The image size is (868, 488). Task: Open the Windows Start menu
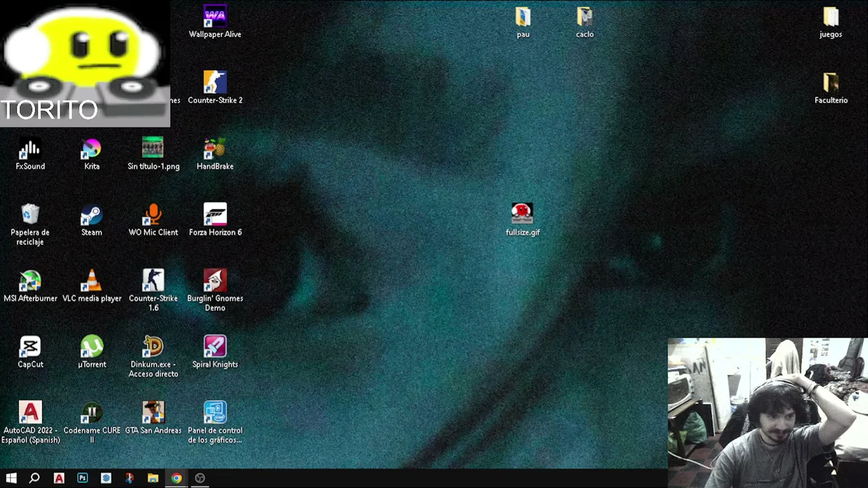coord(12,478)
